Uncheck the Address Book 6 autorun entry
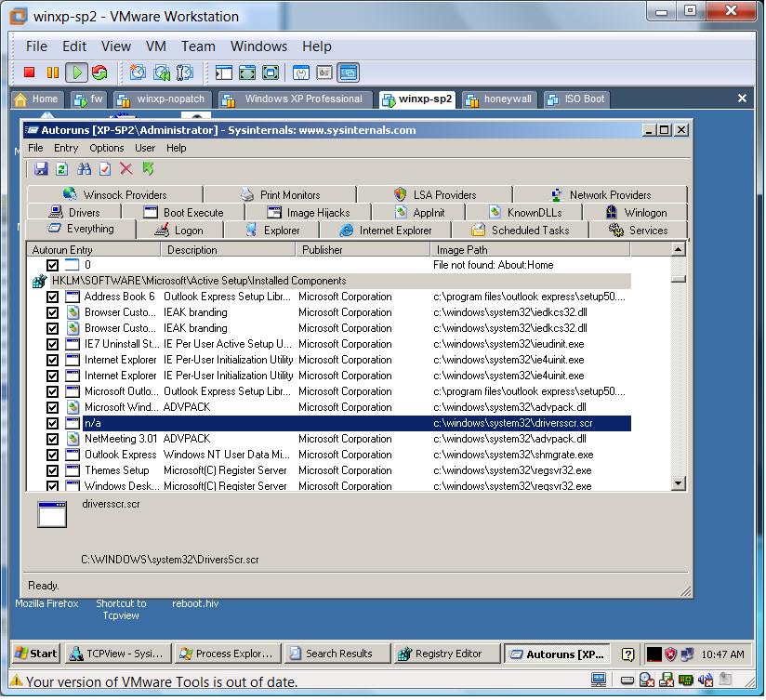 click(52, 297)
